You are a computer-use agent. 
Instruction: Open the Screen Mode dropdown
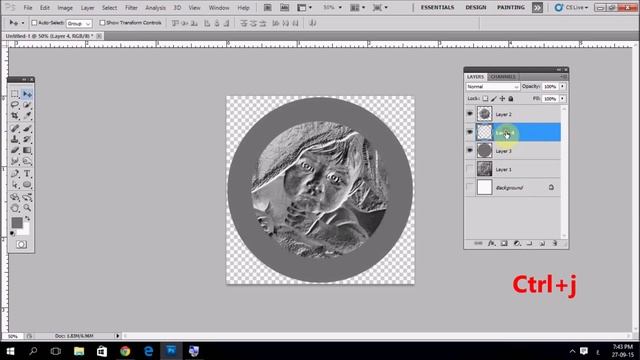380,7
